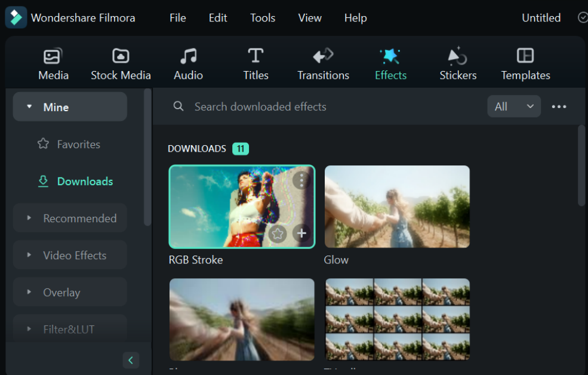Viewport: 588px width, 375px height.
Task: Add RGB Stroke effect to timeline
Action: (x=301, y=234)
